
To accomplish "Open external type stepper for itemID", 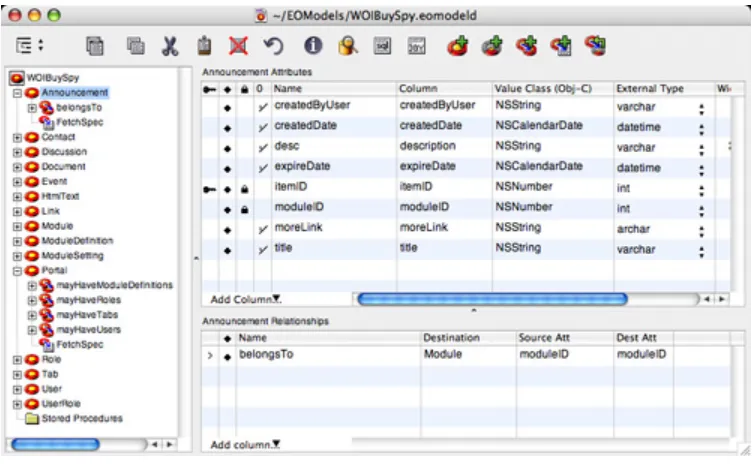I will [x=702, y=190].
